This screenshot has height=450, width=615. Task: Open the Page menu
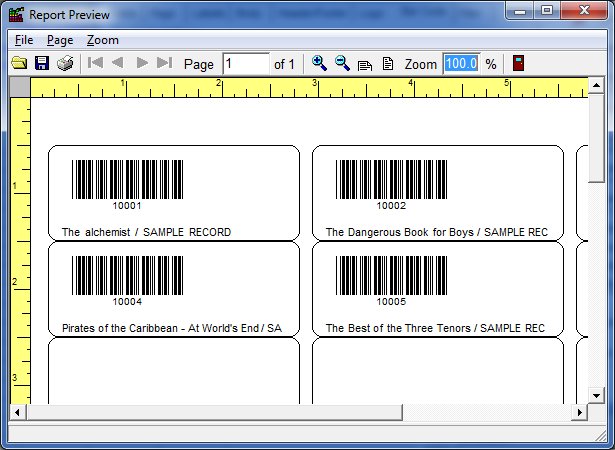pos(60,40)
